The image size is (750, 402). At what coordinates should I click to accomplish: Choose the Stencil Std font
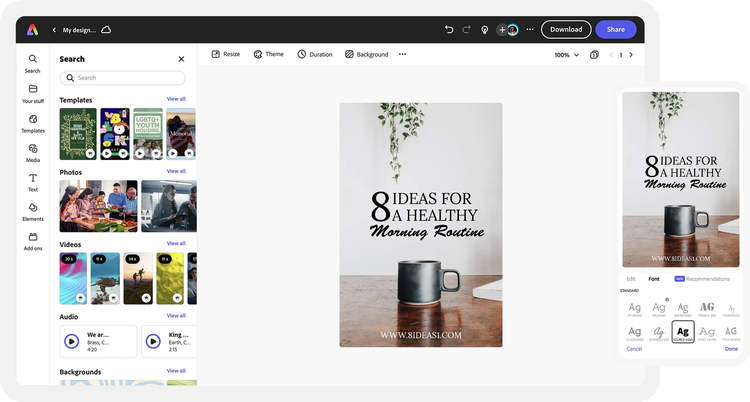coord(707,309)
